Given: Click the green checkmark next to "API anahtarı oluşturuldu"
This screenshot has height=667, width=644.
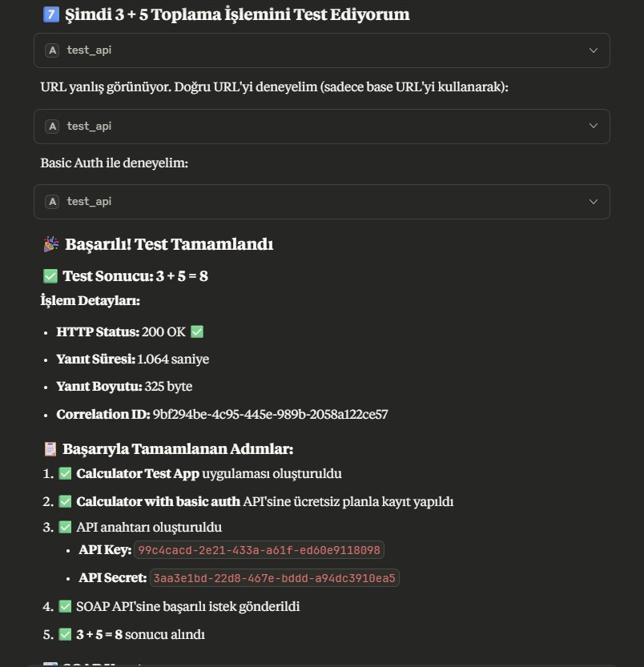Looking at the screenshot, I should point(66,528).
